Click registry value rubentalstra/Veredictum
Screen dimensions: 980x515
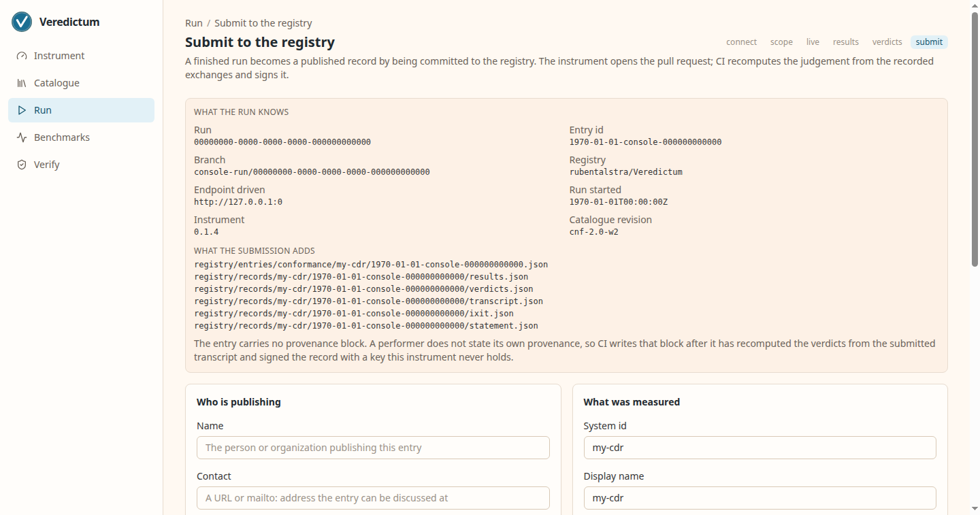[626, 172]
